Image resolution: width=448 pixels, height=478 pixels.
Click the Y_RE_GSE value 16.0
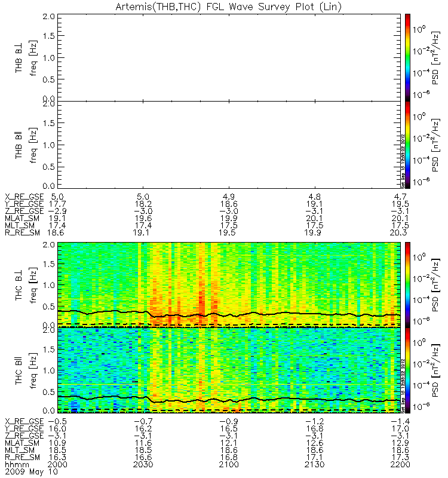coord(57,428)
